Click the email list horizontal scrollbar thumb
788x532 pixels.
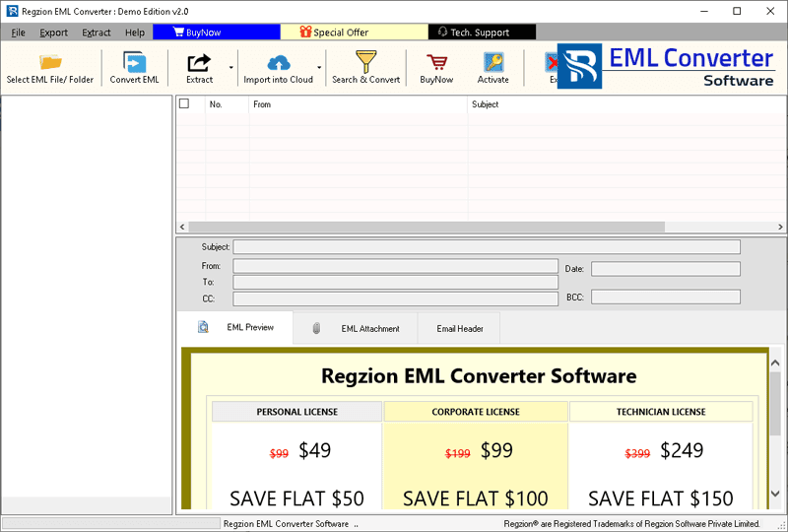(x=427, y=227)
